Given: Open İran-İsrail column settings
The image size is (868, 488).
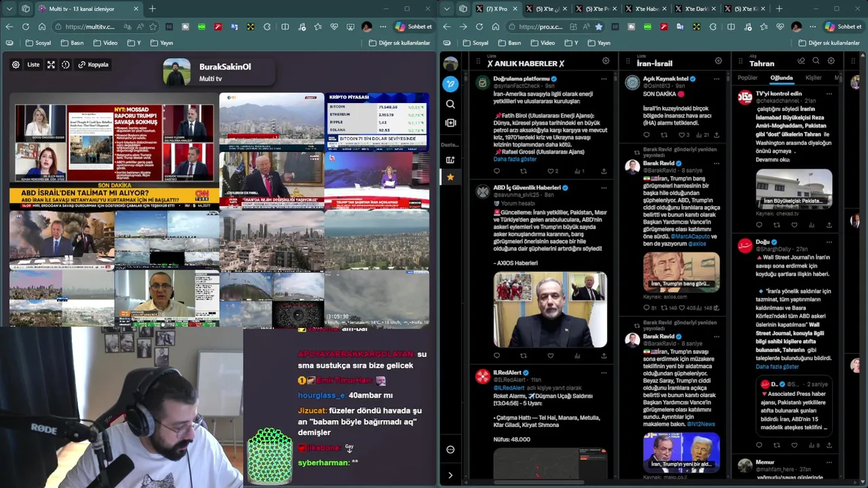Looking at the screenshot, I should pyautogui.click(x=718, y=61).
